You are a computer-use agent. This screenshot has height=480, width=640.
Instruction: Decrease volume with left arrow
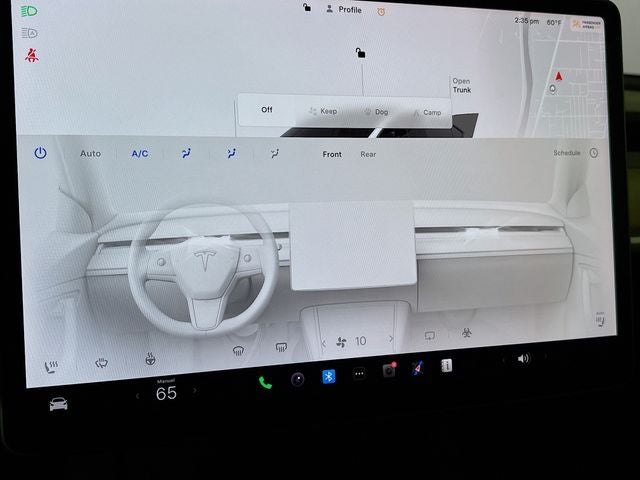pyautogui.click(x=503, y=360)
